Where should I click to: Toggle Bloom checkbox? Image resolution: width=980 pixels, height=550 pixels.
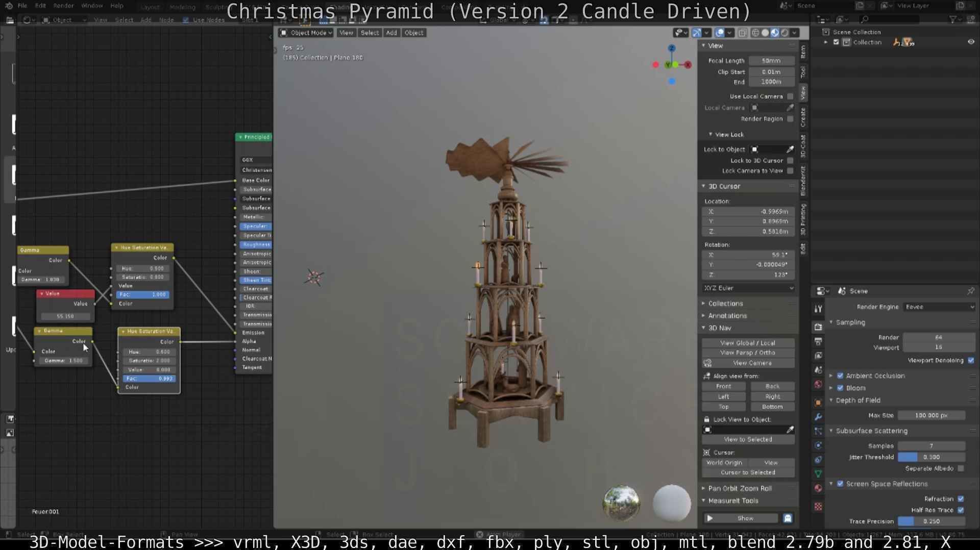point(840,388)
